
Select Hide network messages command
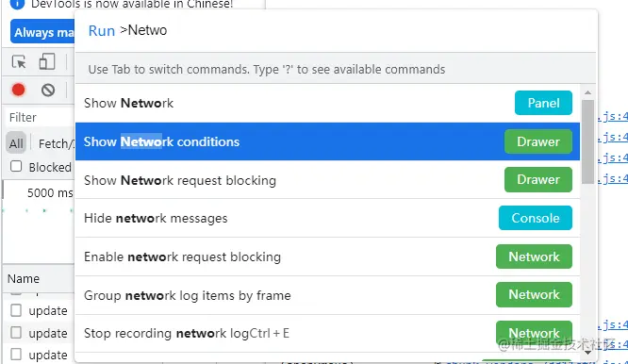click(x=327, y=218)
